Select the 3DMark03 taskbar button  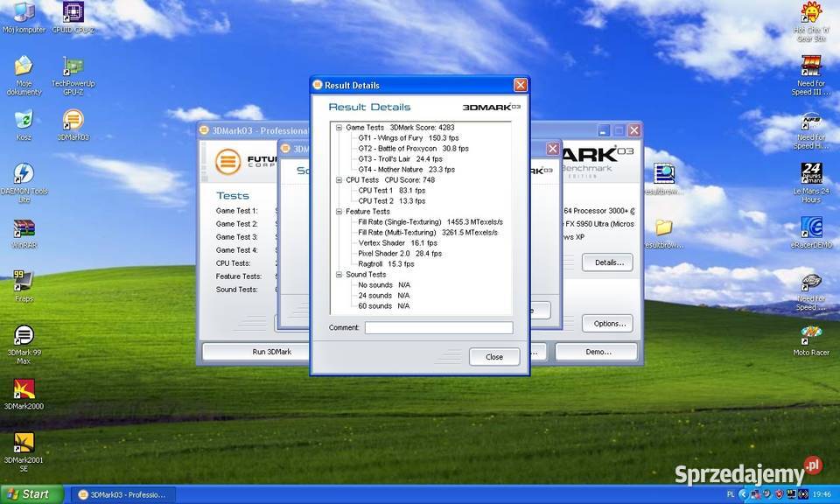tap(122, 493)
